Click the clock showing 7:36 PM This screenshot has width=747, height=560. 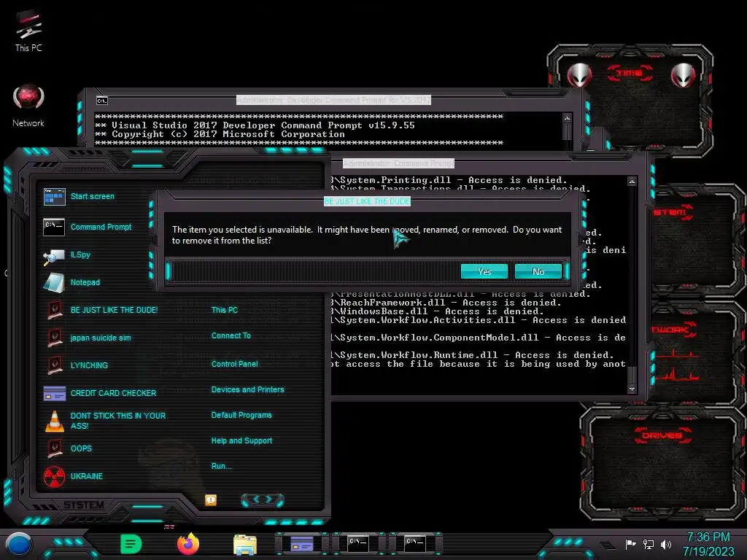(708, 537)
